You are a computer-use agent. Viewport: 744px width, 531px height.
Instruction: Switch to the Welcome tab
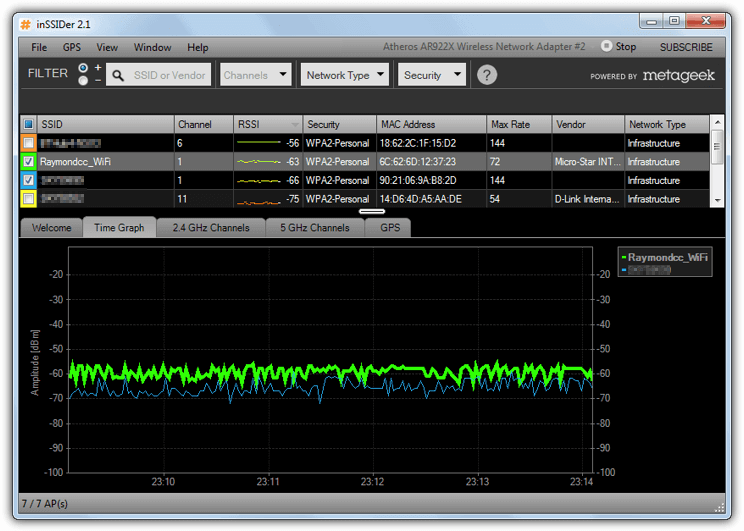point(51,228)
